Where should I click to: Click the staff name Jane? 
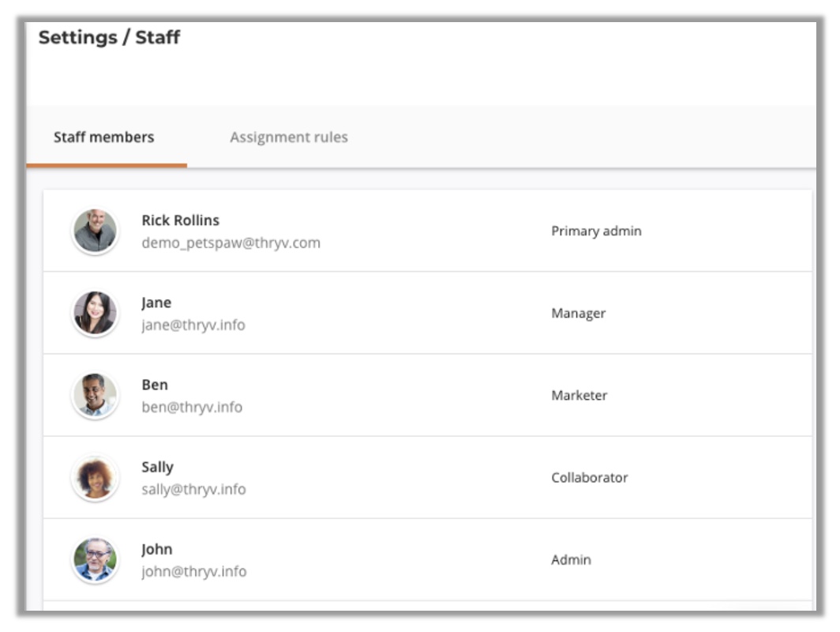(x=156, y=303)
